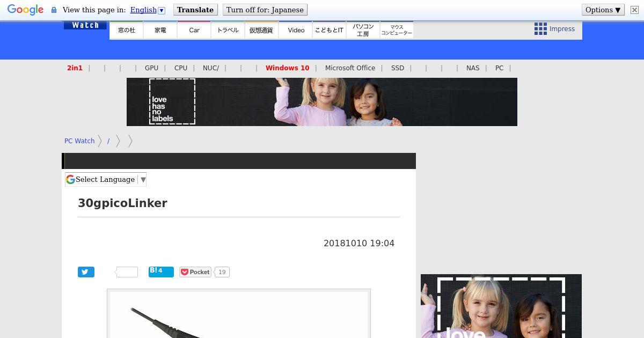This screenshot has width=644, height=338.
Task: Go to the NAS topic link
Action: coord(473,68)
